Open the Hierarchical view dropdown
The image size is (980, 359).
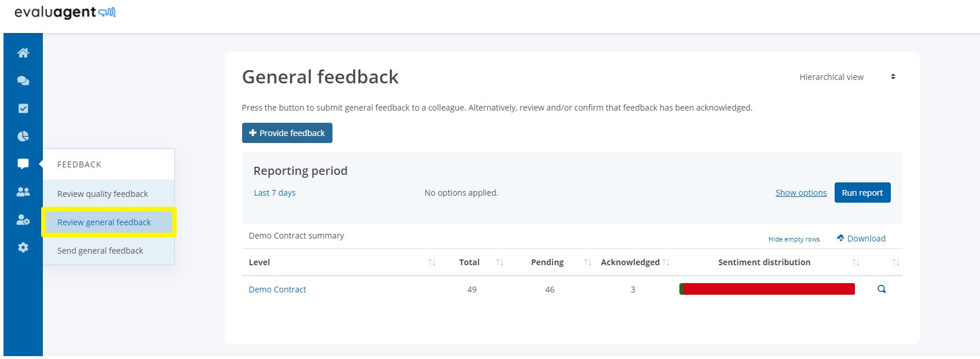click(847, 77)
